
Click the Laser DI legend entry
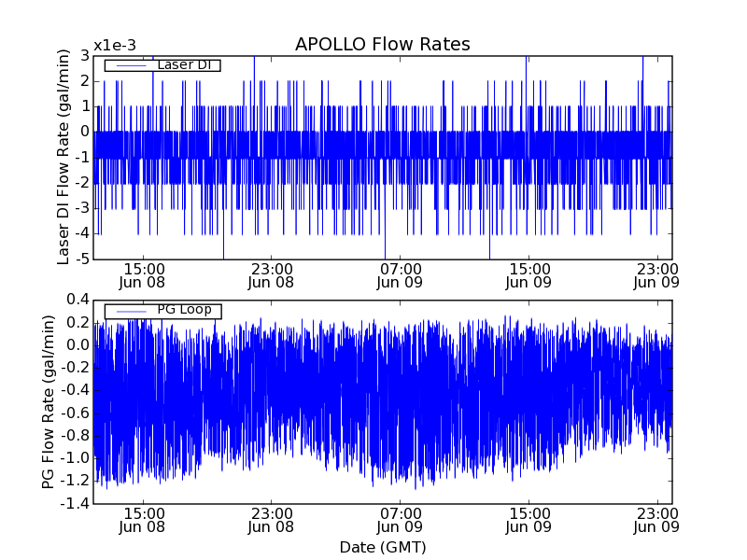click(162, 64)
